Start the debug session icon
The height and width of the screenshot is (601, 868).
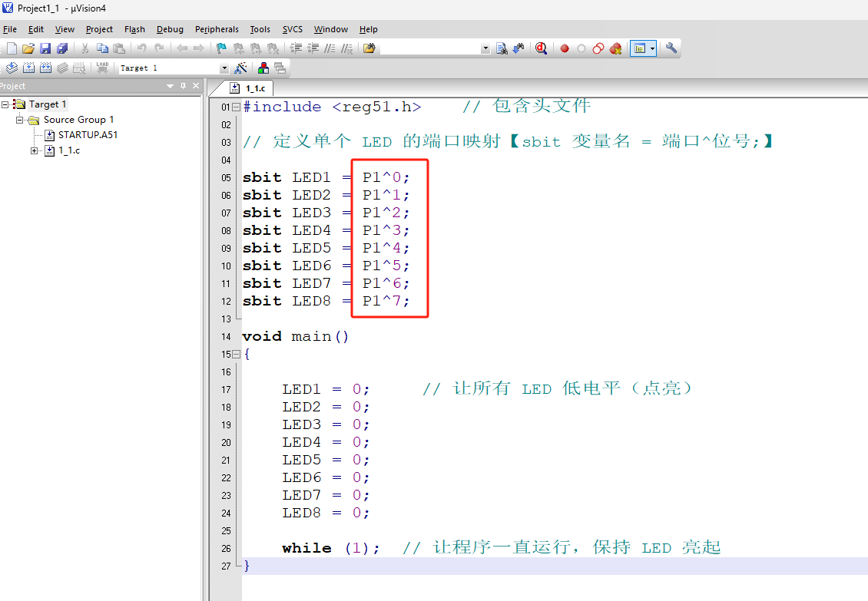click(542, 48)
